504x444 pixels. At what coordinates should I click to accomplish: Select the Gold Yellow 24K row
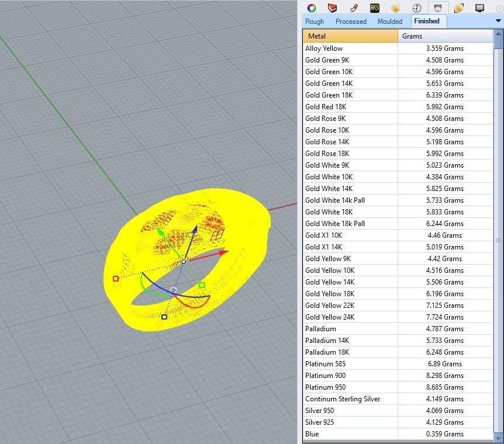click(398, 317)
